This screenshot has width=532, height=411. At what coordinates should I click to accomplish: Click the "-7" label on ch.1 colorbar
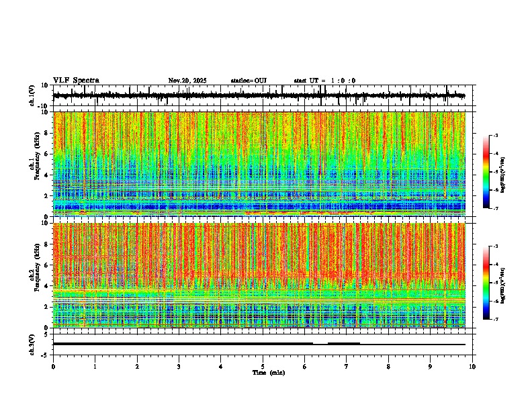pyautogui.click(x=495, y=208)
